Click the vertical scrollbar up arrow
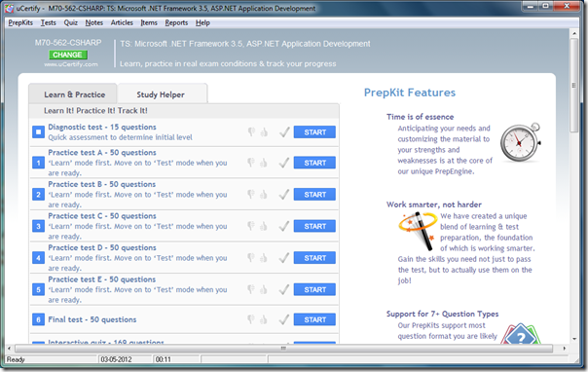The image size is (588, 372). 574,33
